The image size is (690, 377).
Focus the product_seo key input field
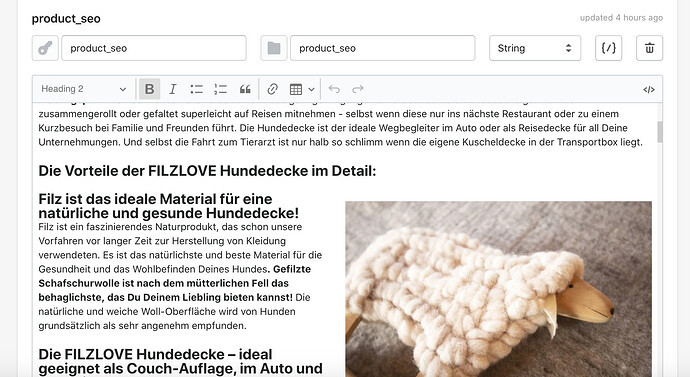(154, 48)
